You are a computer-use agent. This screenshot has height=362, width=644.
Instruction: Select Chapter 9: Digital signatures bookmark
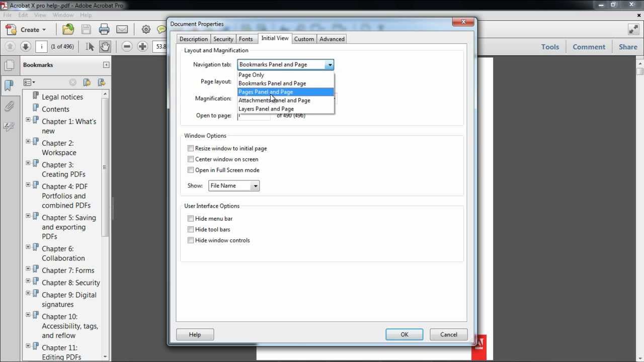click(x=69, y=300)
